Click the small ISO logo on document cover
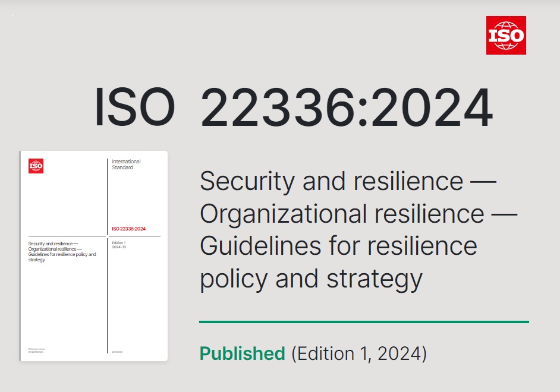This screenshot has height=392, width=560. tap(36, 166)
